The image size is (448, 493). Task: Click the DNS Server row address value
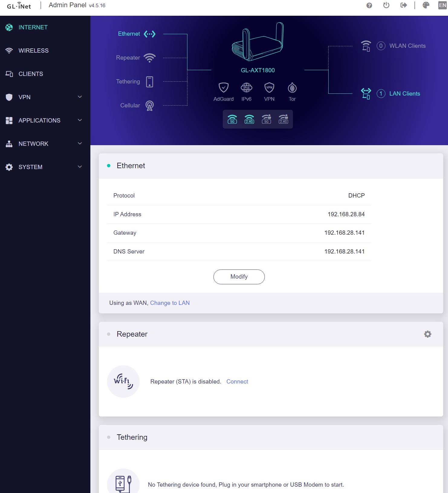344,252
